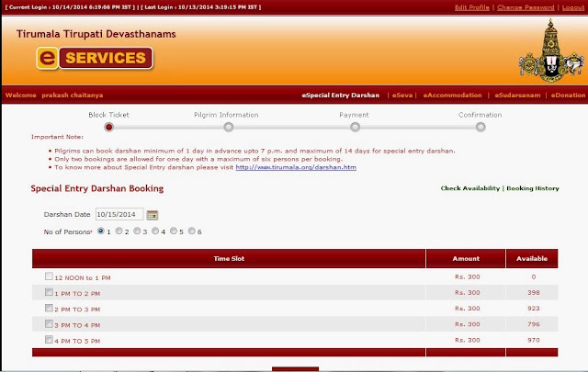Open the eSeva menu item
The width and height of the screenshot is (588, 372).
[x=402, y=96]
